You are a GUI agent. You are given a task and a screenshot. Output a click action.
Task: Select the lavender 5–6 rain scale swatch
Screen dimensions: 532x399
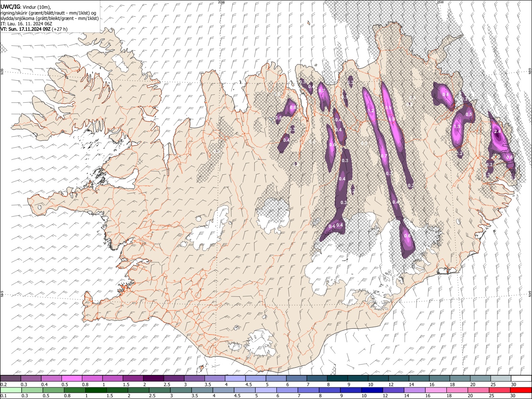point(266,390)
